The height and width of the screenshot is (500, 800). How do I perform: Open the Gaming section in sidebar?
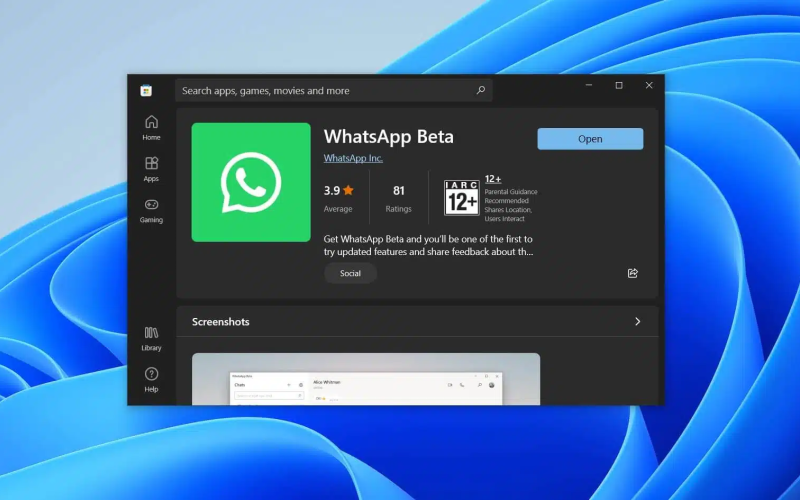pos(151,210)
